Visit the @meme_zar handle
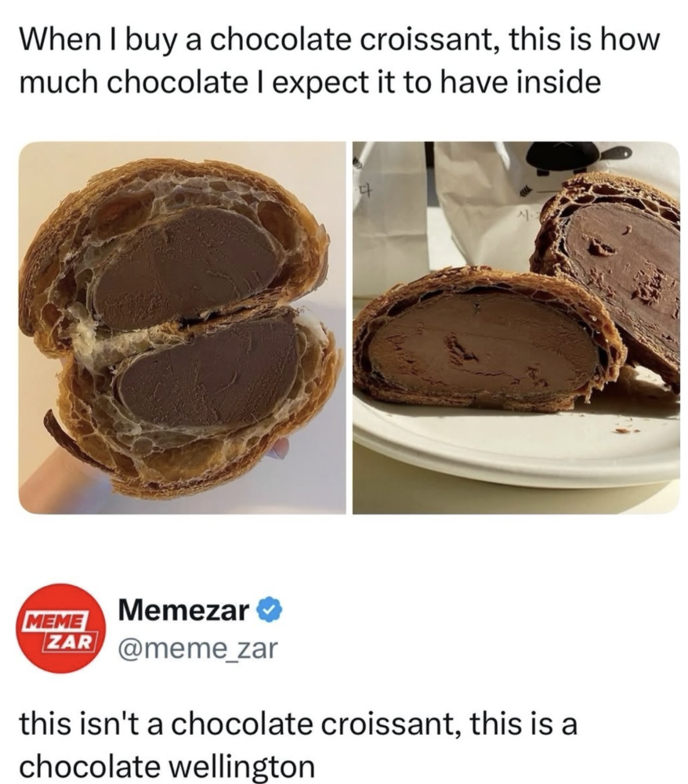Screen dimensions: 688x784 [197, 649]
